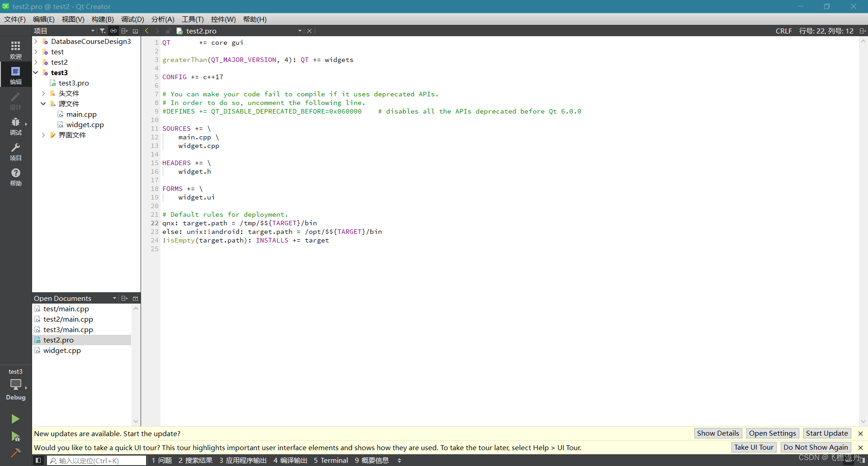Select widget.cpp in the project tree
The image size is (868, 466).
pos(85,124)
